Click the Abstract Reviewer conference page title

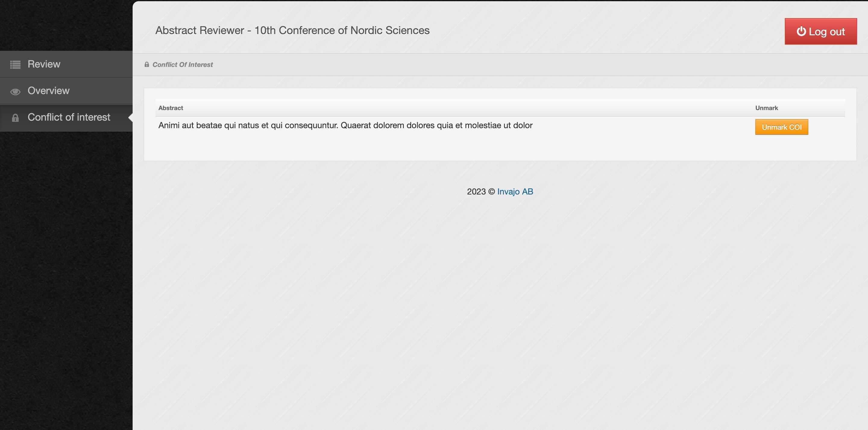click(x=292, y=30)
